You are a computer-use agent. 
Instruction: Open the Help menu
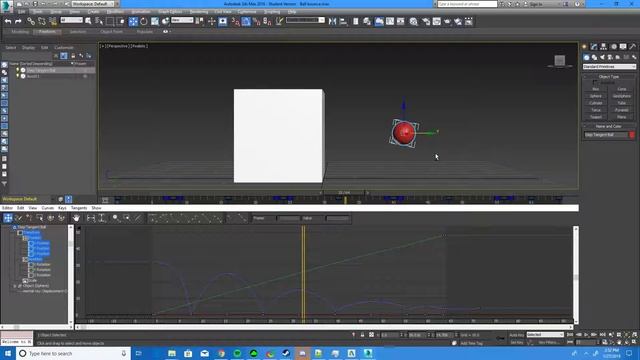click(x=292, y=12)
